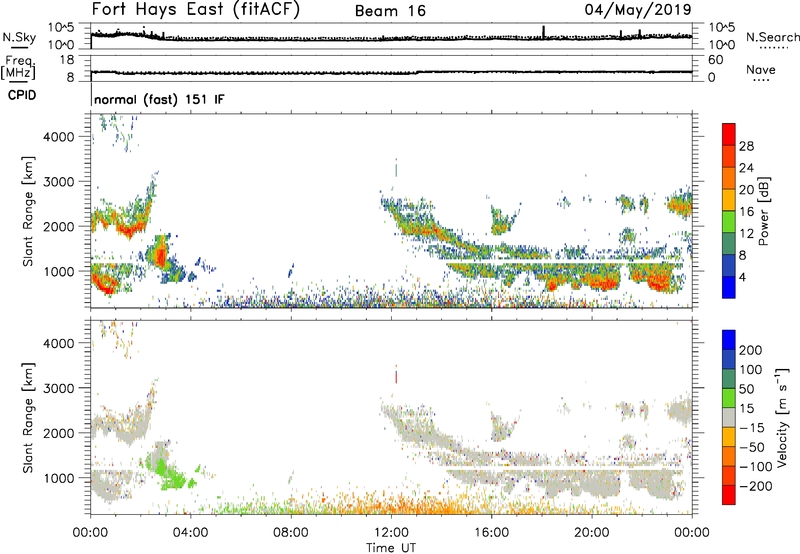800x554 pixels.
Task: Click the '20:00' time tick label
Action: 591,533
